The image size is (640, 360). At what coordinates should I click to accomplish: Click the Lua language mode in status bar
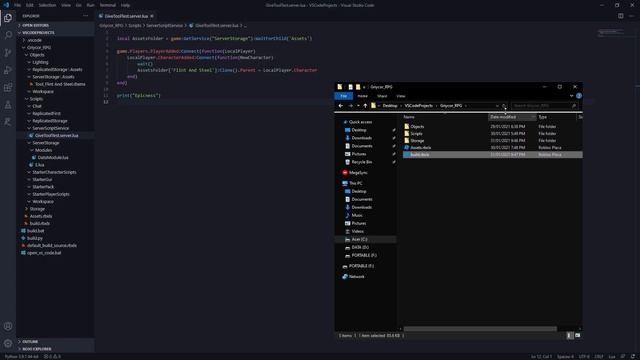611,356
